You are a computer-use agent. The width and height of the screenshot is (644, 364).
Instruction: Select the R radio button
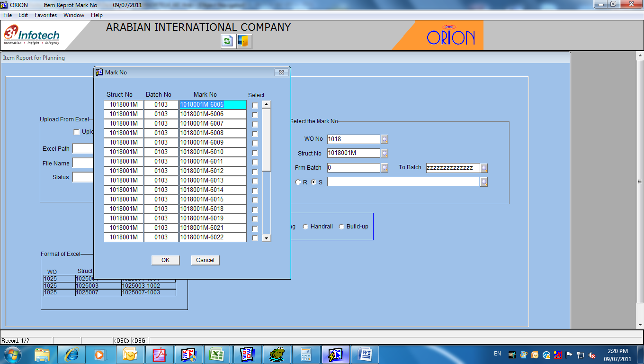tap(298, 182)
